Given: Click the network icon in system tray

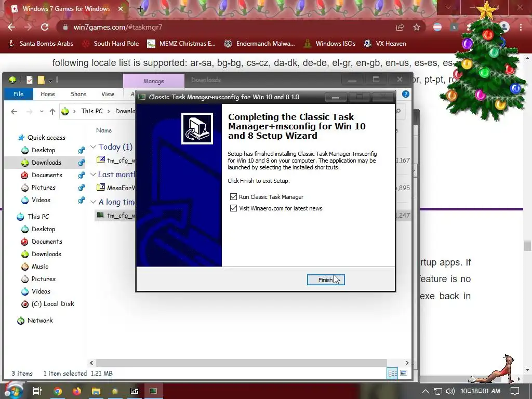Looking at the screenshot, I should click(437, 391).
